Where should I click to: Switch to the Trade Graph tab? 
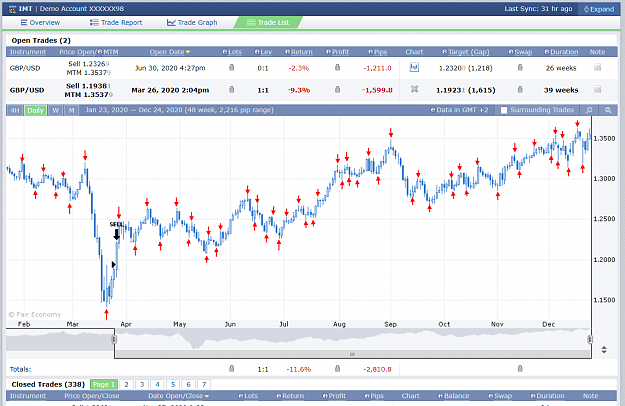(192, 23)
